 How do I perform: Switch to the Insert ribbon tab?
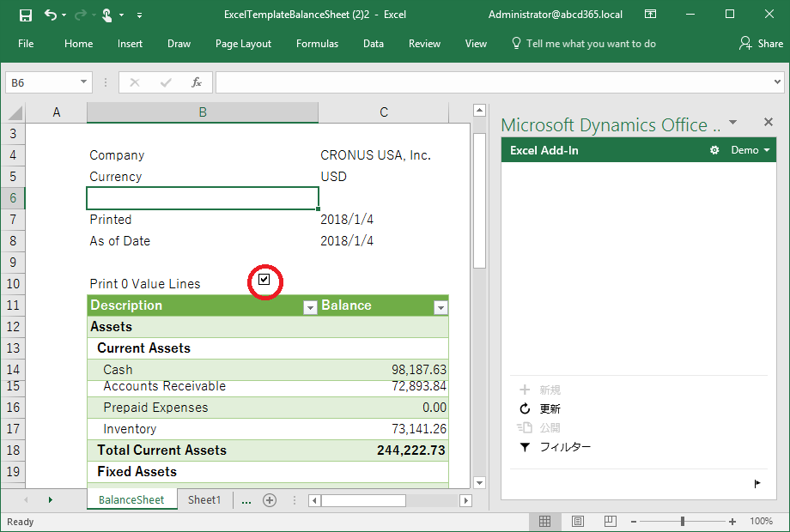click(130, 44)
